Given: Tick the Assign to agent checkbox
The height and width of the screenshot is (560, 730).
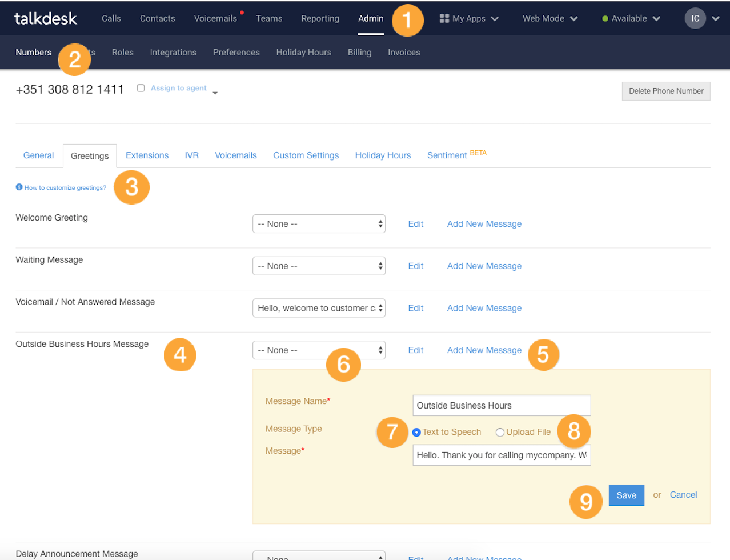Looking at the screenshot, I should (141, 88).
